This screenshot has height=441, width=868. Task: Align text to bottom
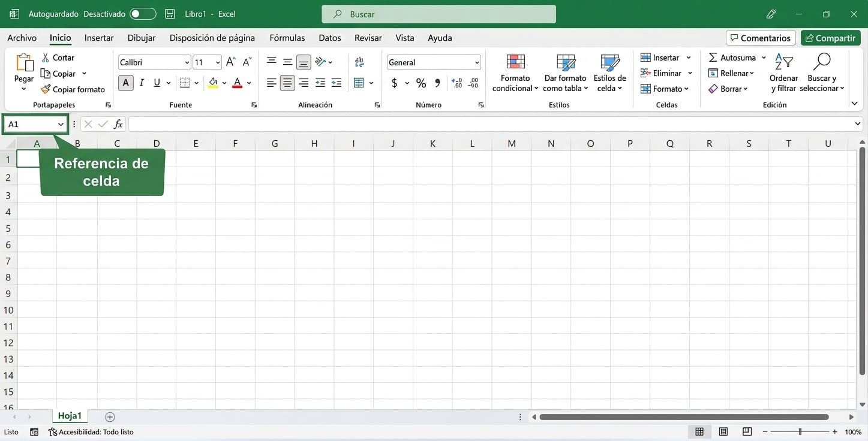[304, 62]
